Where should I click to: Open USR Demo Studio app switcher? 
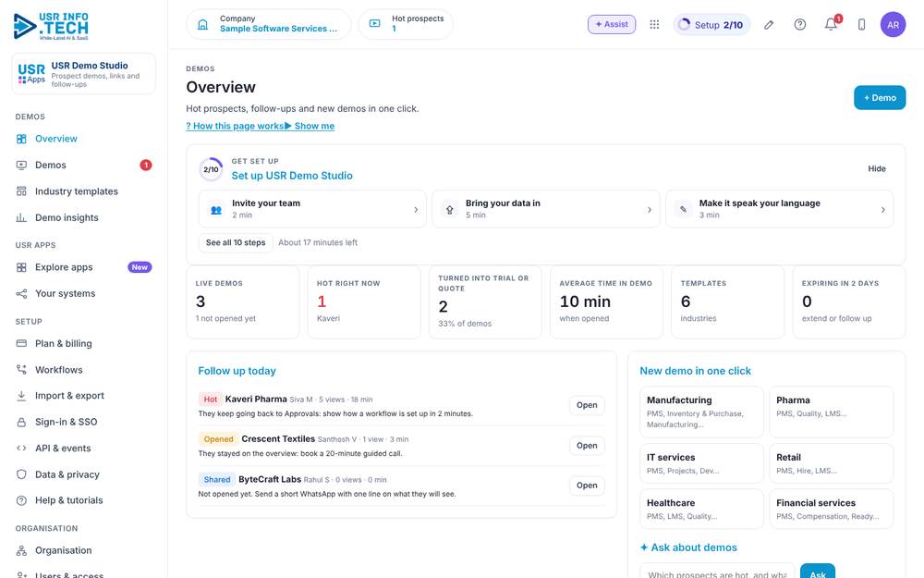[84, 74]
